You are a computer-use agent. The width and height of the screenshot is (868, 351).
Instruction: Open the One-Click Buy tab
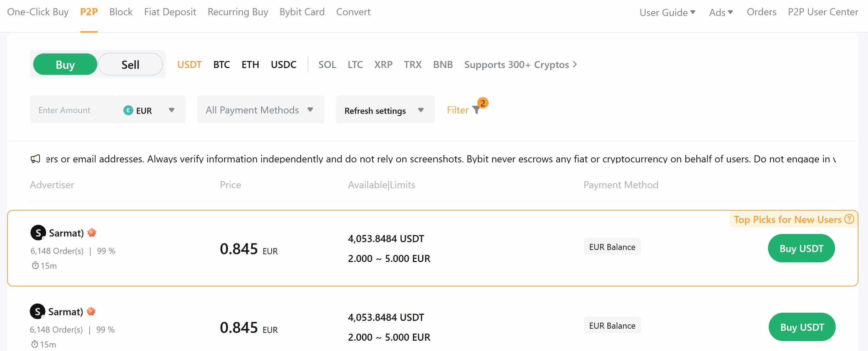38,12
